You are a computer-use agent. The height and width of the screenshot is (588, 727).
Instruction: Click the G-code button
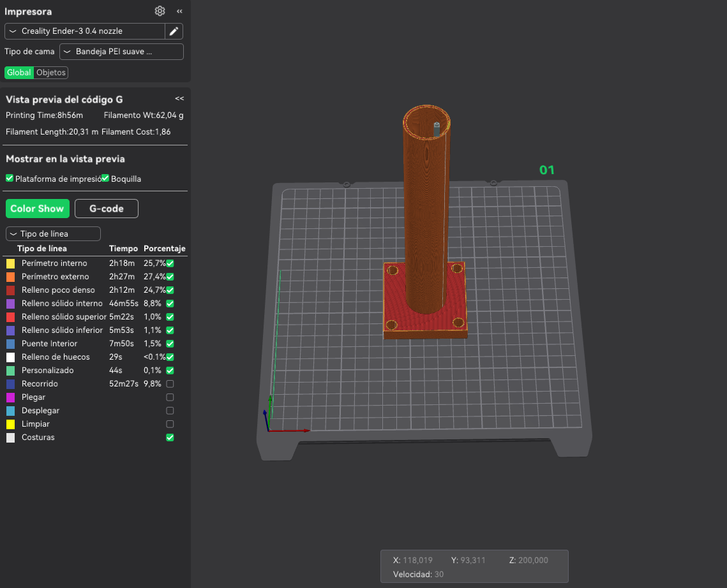(107, 209)
